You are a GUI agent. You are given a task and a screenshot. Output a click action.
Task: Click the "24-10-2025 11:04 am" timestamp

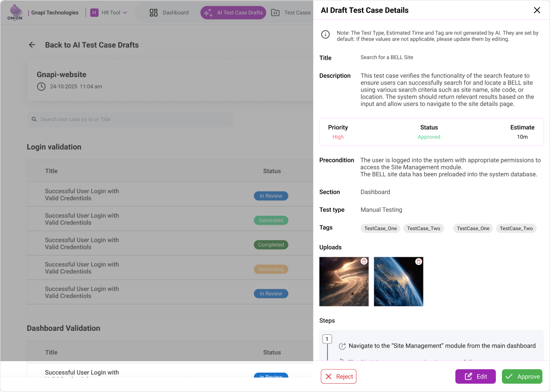(x=76, y=87)
